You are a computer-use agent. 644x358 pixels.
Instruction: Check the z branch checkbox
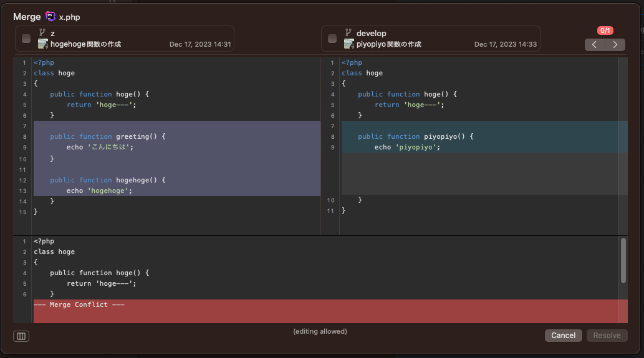[x=26, y=39]
